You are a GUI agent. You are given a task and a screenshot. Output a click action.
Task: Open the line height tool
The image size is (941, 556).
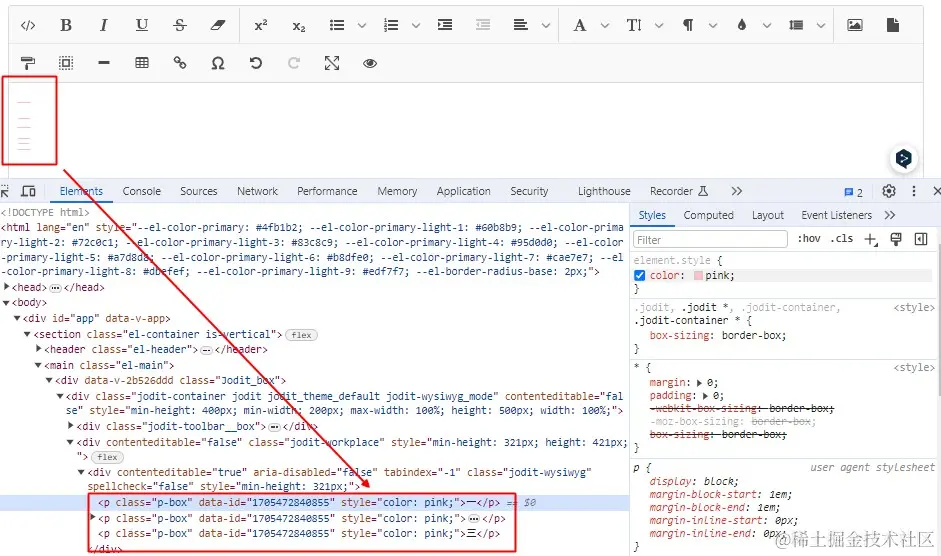[796, 25]
